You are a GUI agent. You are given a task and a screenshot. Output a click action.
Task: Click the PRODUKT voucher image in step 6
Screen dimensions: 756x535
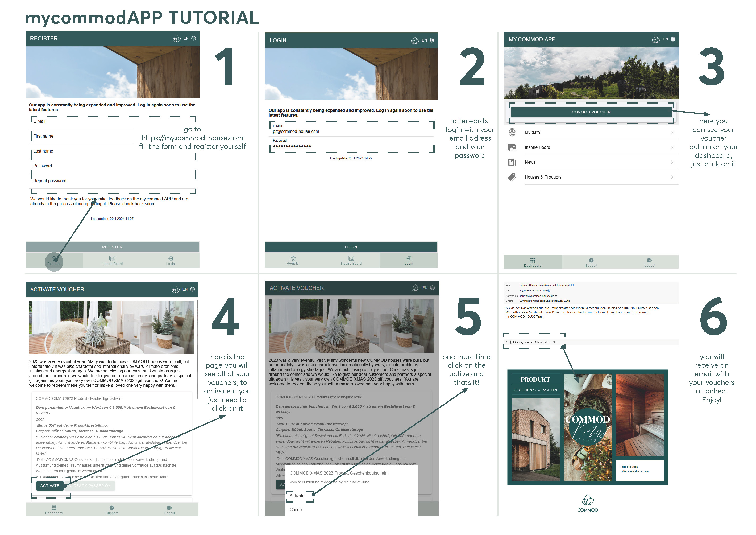tap(587, 427)
